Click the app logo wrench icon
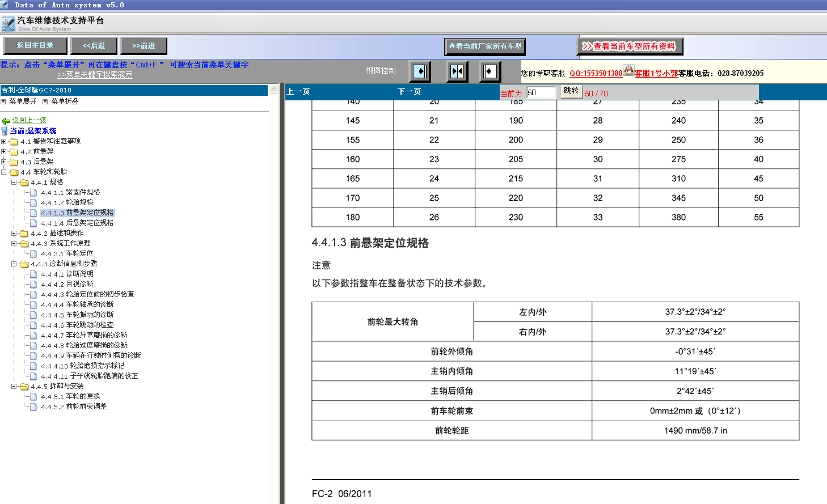 tap(9, 24)
